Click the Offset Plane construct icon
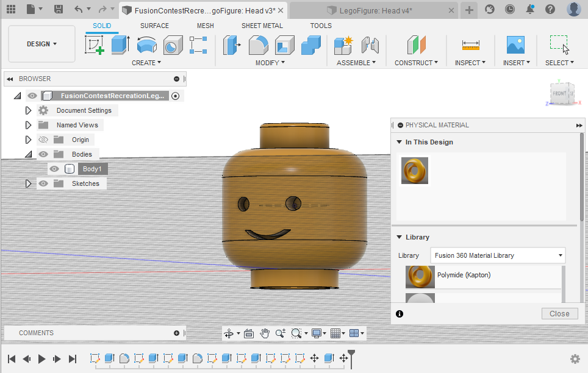 coord(416,45)
